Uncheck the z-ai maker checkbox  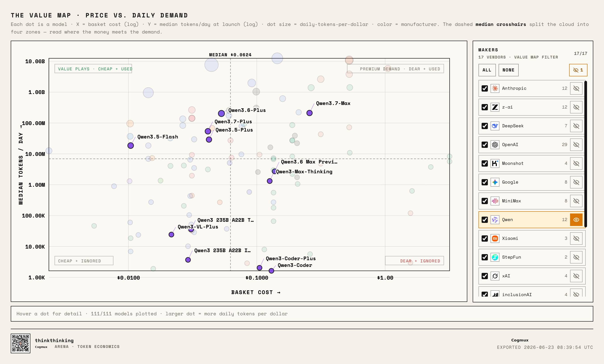[x=485, y=107]
